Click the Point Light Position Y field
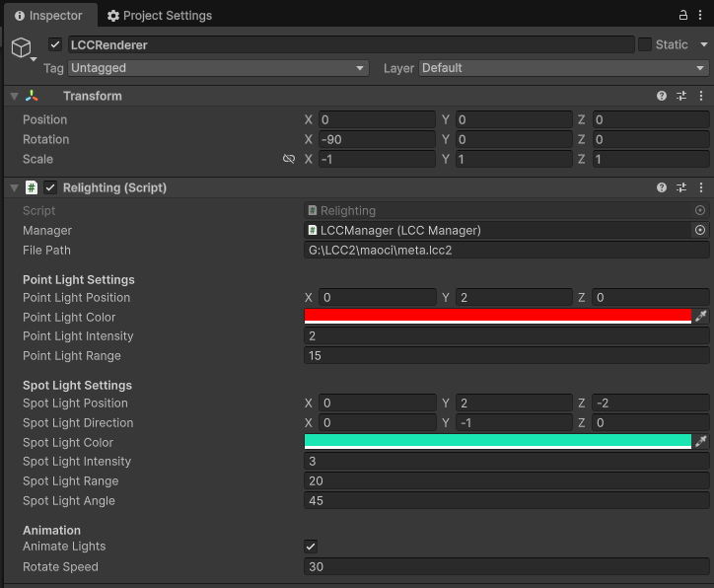The height and width of the screenshot is (588, 714). [x=514, y=297]
